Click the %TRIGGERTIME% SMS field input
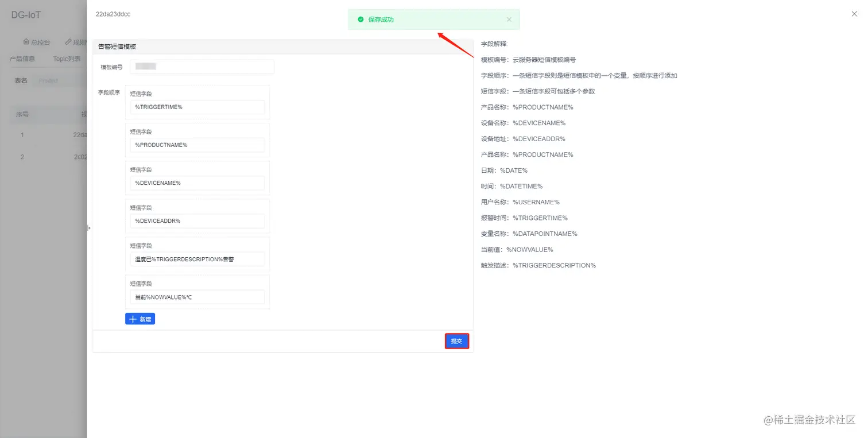Image resolution: width=868 pixels, height=438 pixels. 197,107
